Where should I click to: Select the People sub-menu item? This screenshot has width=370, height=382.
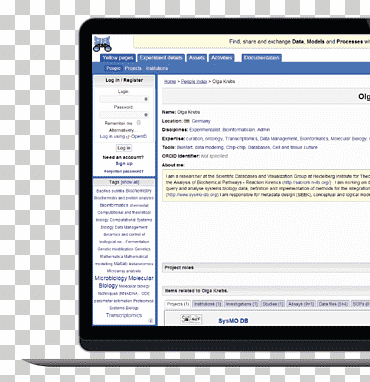(113, 68)
